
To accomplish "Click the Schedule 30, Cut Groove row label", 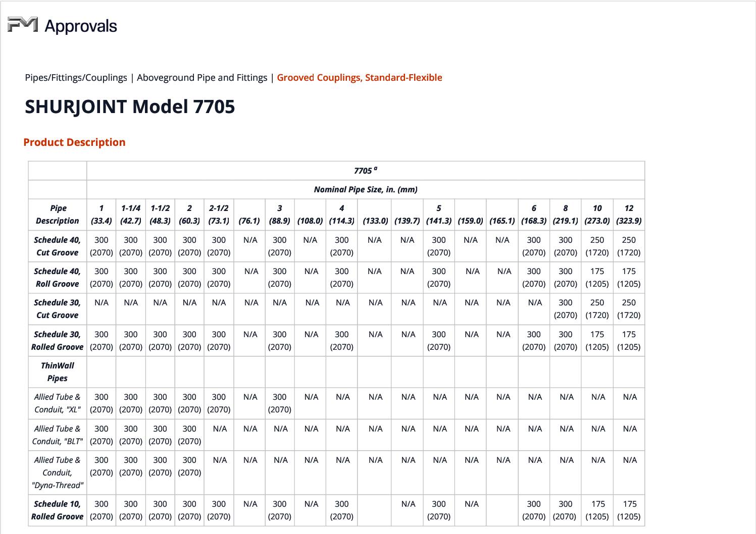I will tap(58, 309).
